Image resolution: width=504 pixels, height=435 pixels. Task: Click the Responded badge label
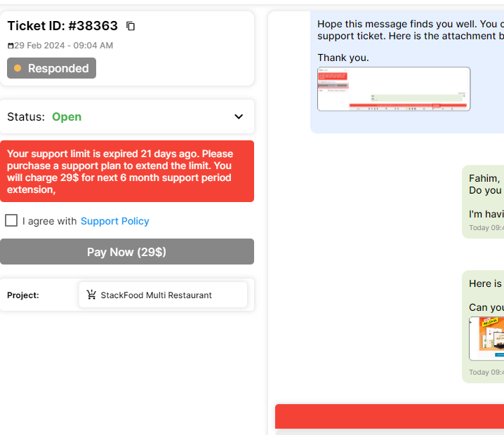(58, 69)
